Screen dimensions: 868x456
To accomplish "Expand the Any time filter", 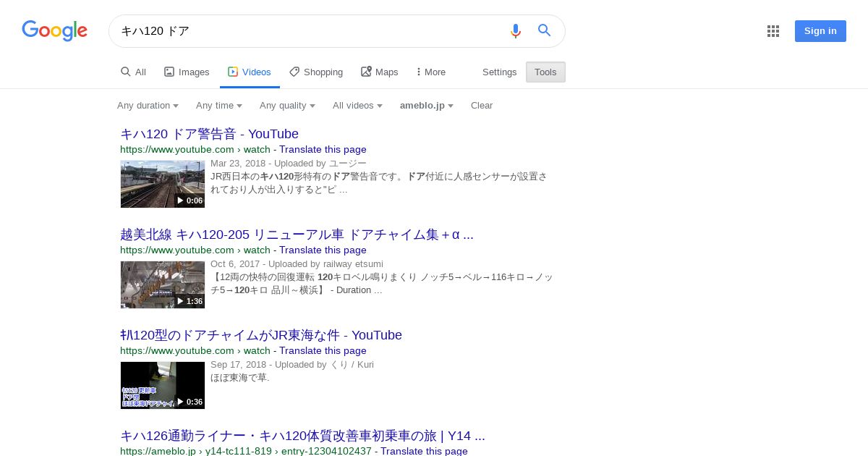I will [x=219, y=106].
